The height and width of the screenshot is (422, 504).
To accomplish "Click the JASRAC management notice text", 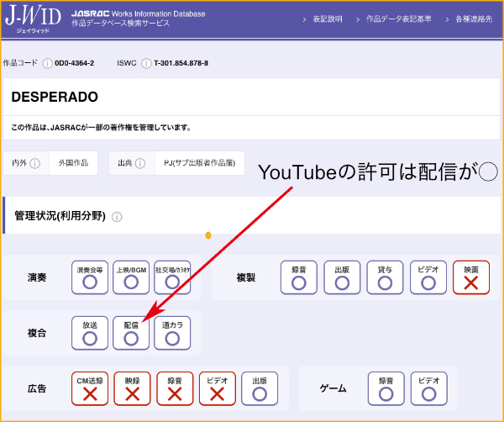I will (102, 128).
